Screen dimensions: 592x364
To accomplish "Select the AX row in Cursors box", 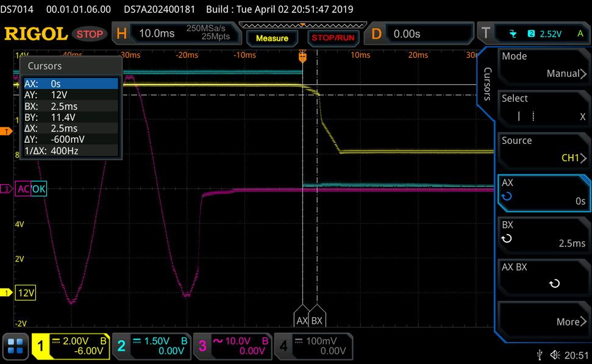I will click(x=71, y=84).
